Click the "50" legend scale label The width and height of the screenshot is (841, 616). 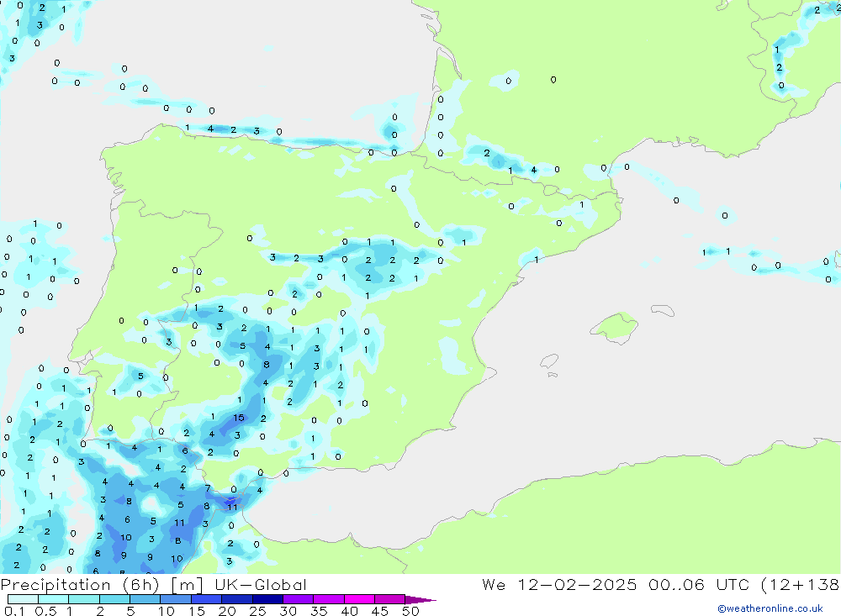pos(410,611)
